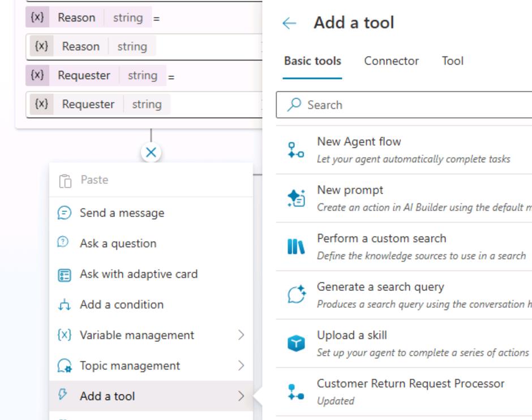The height and width of the screenshot is (420, 532).
Task: Click the Perform a custom search books icon
Action: click(x=296, y=247)
